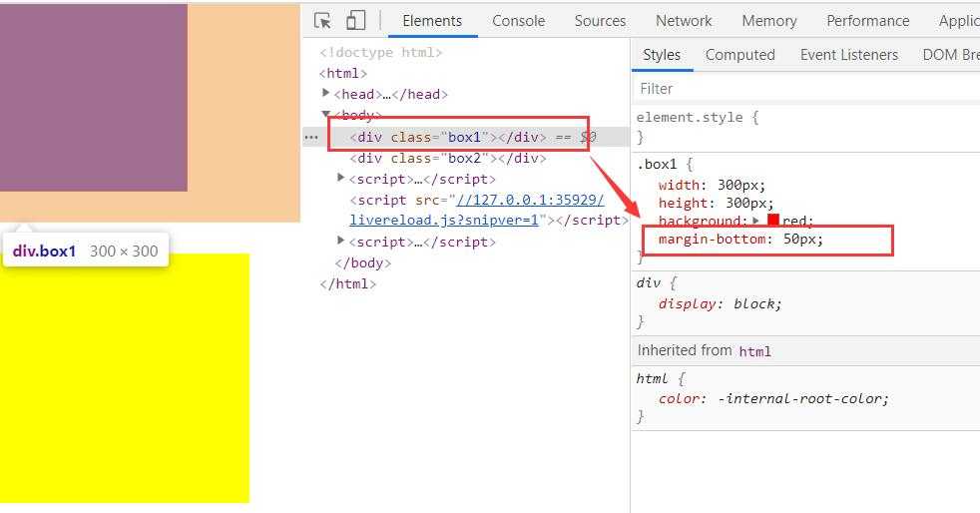This screenshot has height=513, width=980.
Task: Toggle the device toolbar icon
Action: coord(355,21)
